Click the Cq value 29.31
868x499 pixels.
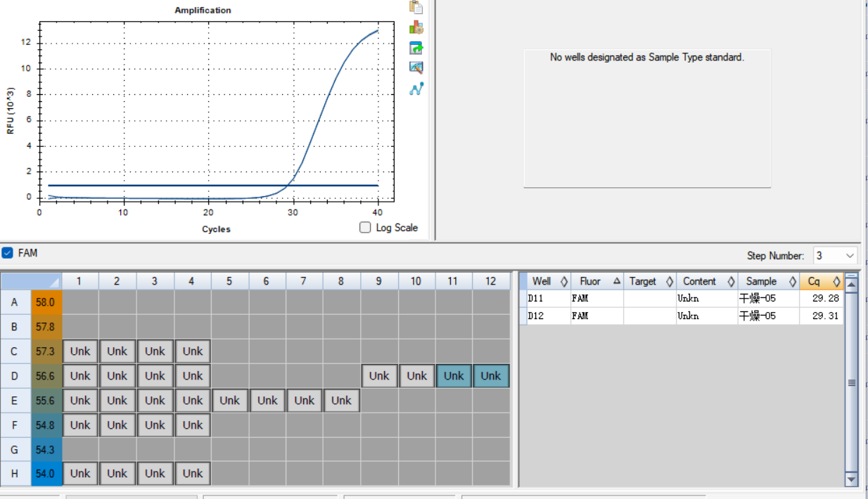click(x=825, y=316)
